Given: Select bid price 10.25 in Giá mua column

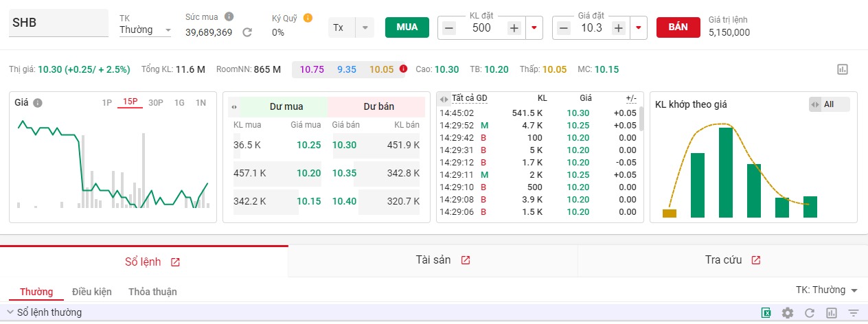Looking at the screenshot, I should [x=309, y=145].
